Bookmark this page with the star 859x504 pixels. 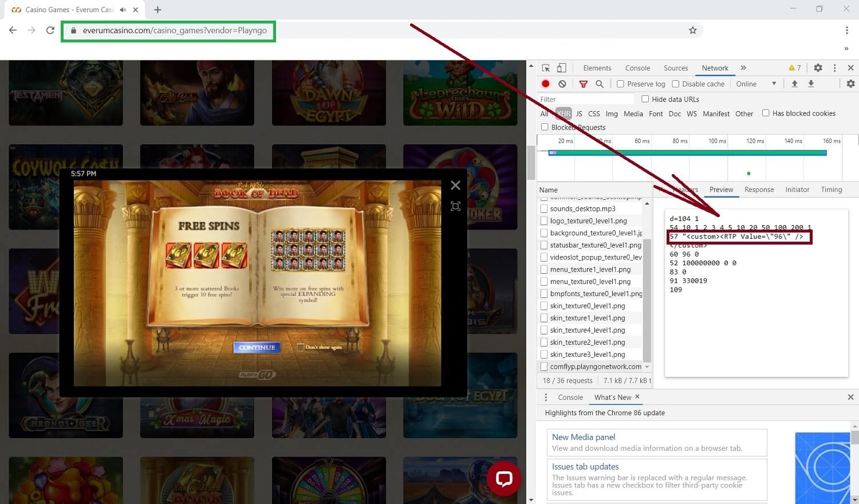tap(692, 30)
